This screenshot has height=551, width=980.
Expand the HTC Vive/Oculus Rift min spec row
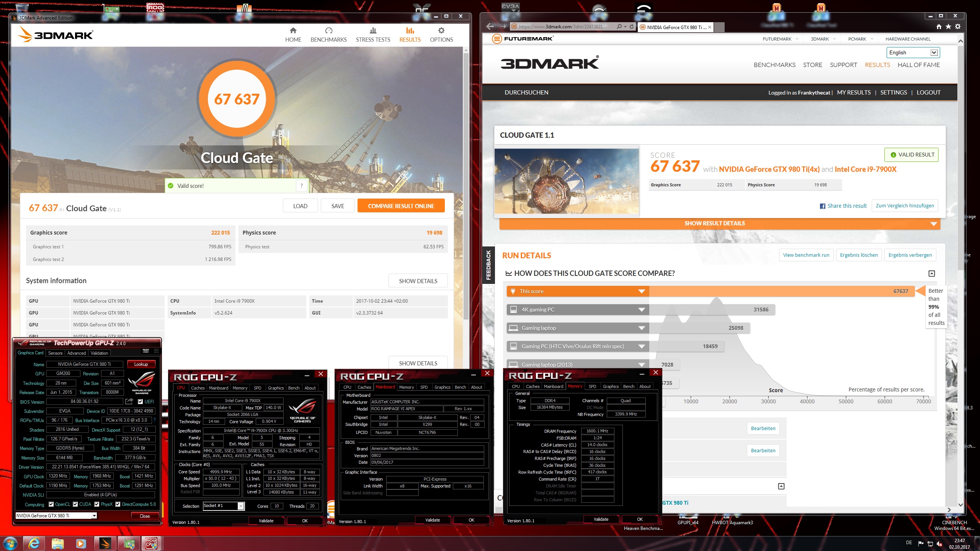point(642,347)
